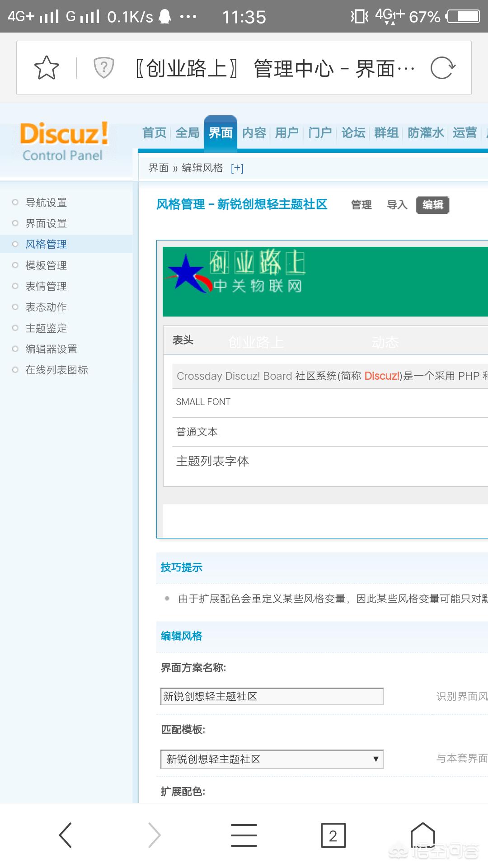
Task: Open the 内容 tab
Action: (x=254, y=132)
